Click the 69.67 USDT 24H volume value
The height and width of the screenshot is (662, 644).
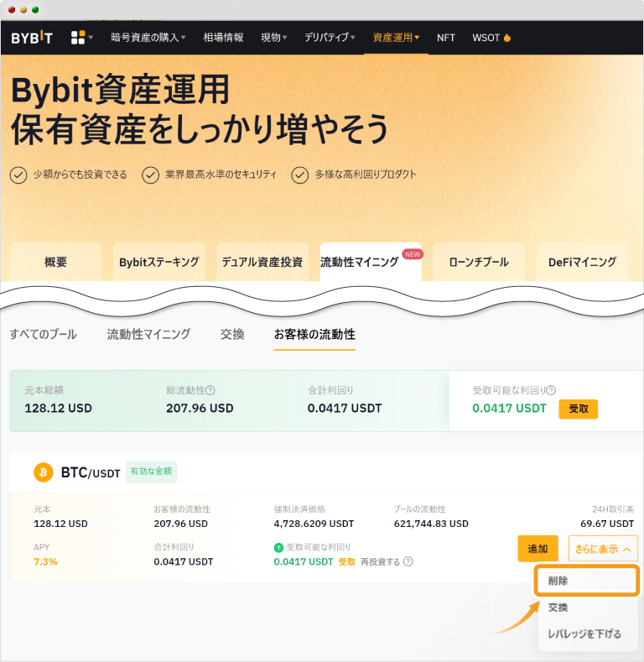607,524
